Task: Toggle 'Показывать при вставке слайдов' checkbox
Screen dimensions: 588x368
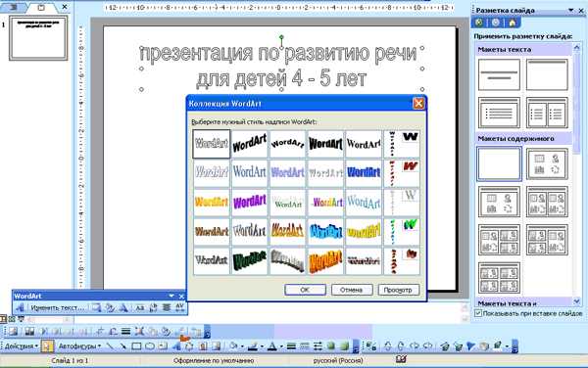Action: 478,313
